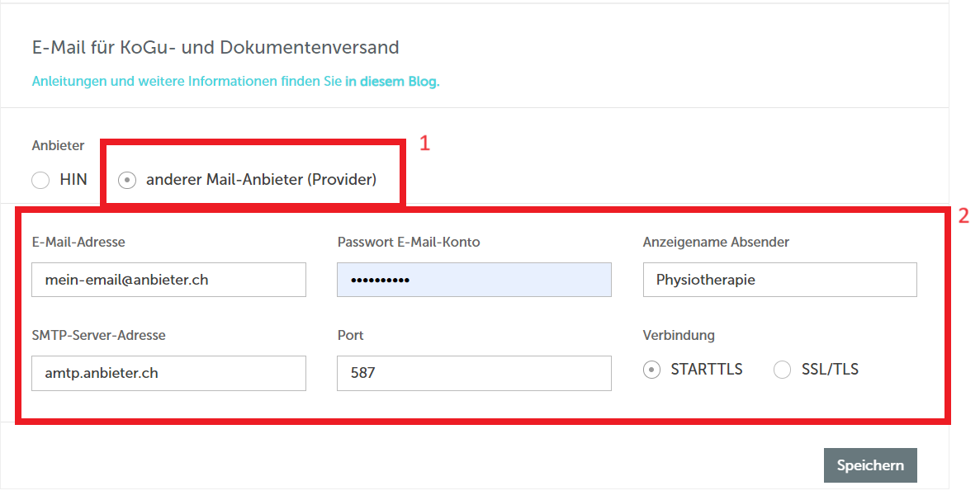Switch connection to the SSL/TLS radio circle
Viewport: 980px width, 500px height.
pyautogui.click(x=783, y=370)
